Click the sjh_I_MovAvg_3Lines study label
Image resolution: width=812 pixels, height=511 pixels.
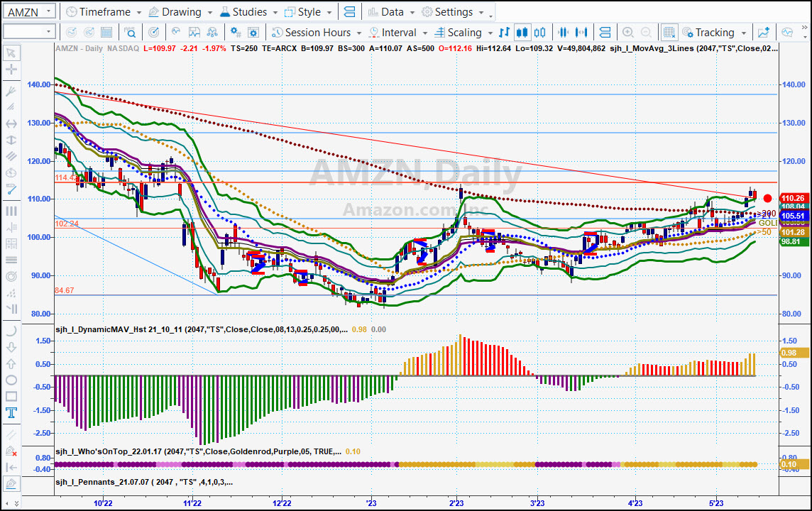694,48
